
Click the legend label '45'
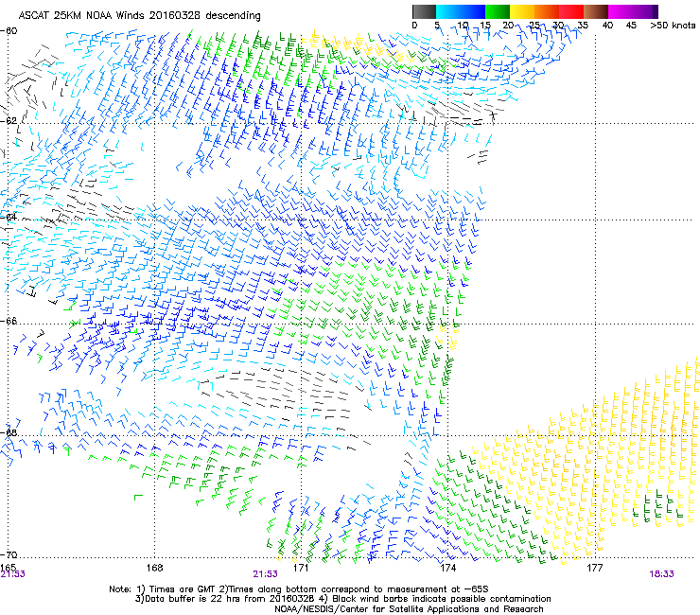click(x=631, y=26)
